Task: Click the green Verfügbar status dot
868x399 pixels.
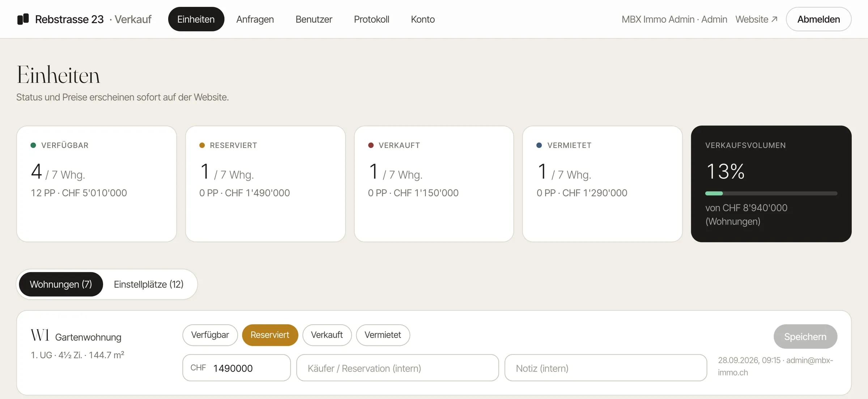Action: (x=33, y=145)
